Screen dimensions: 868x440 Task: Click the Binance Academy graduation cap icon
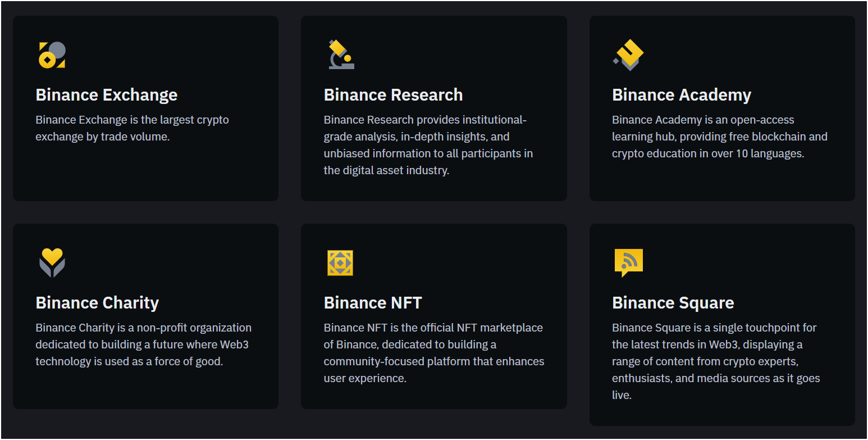pos(628,55)
